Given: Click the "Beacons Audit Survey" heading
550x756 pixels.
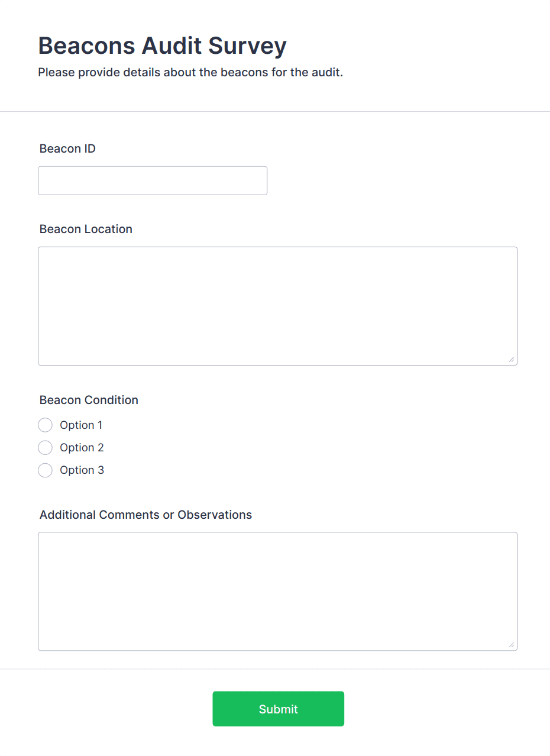Looking at the screenshot, I should point(162,46).
